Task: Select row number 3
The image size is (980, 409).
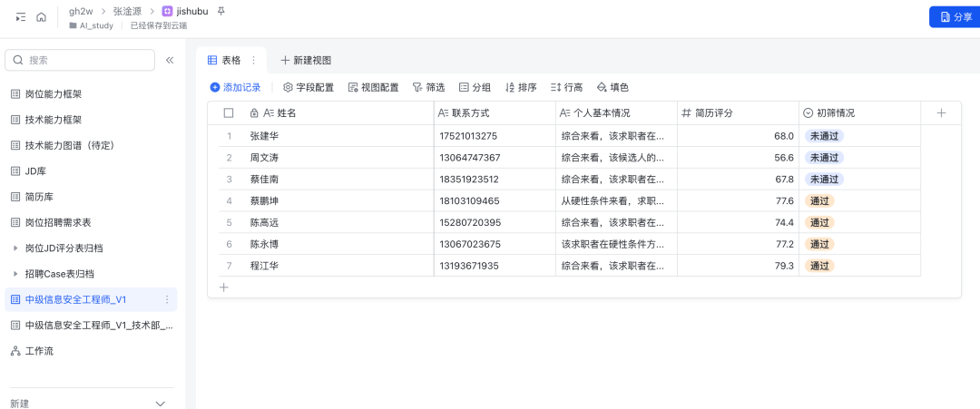Action: [230, 180]
